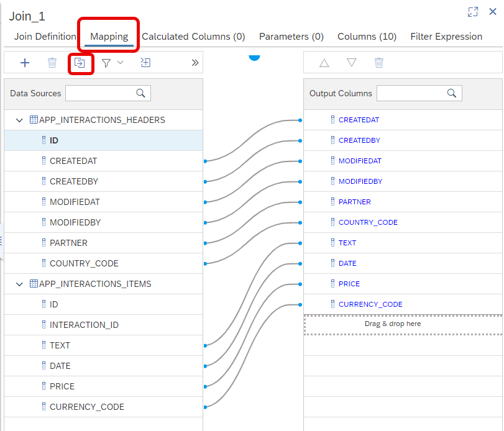The height and width of the screenshot is (431, 504).
Task: Select CREATEDAT source column
Action: (104, 161)
